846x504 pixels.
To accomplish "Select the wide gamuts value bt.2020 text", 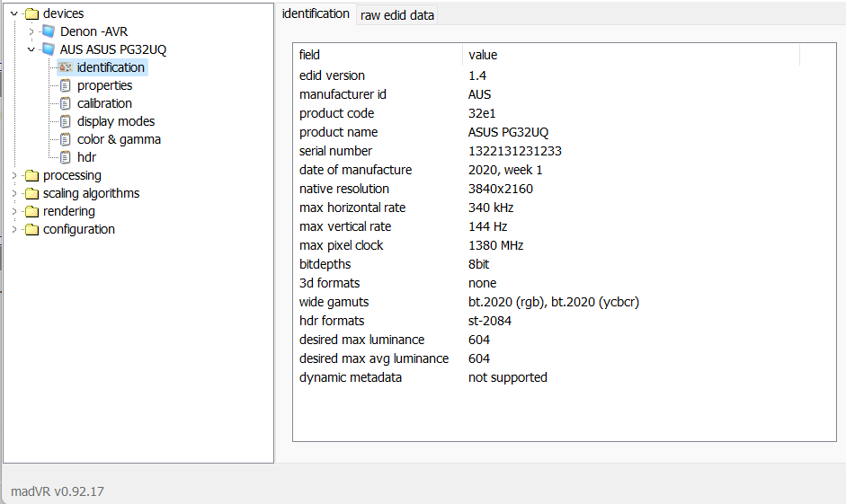I will coord(554,302).
